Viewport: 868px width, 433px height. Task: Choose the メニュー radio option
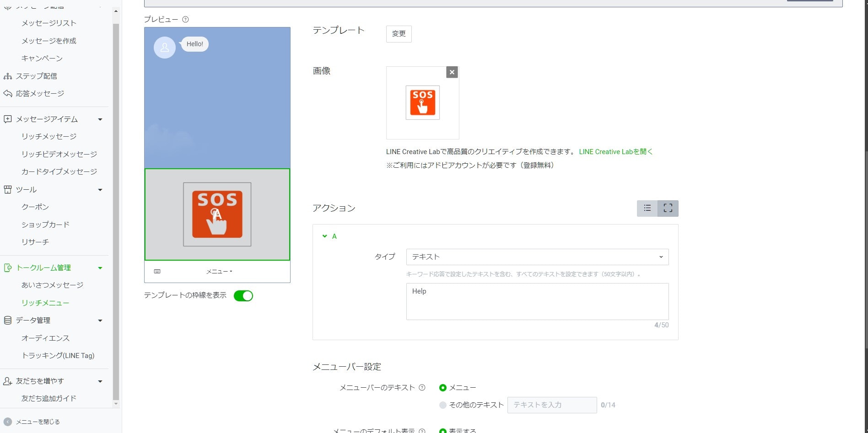pyautogui.click(x=442, y=387)
